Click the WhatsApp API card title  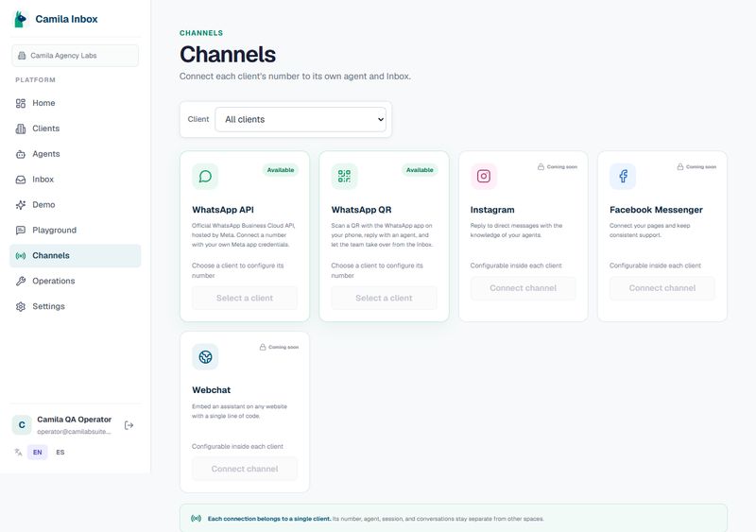pos(223,210)
